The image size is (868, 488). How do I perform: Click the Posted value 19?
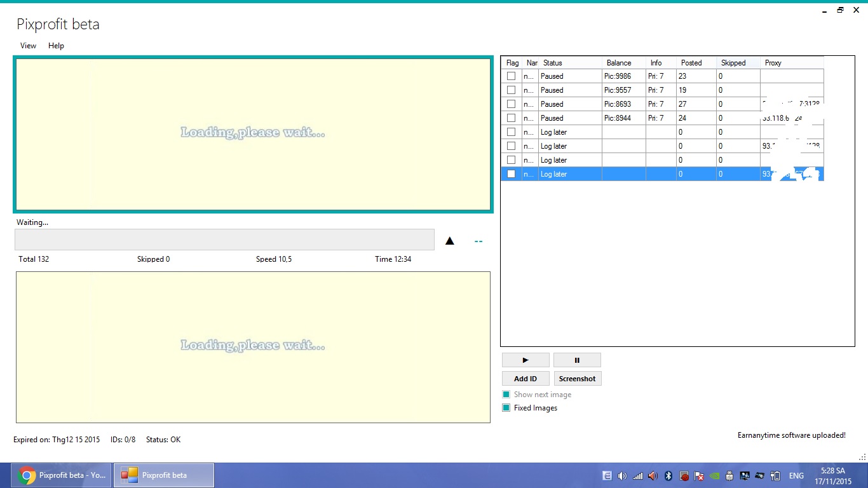coord(682,90)
